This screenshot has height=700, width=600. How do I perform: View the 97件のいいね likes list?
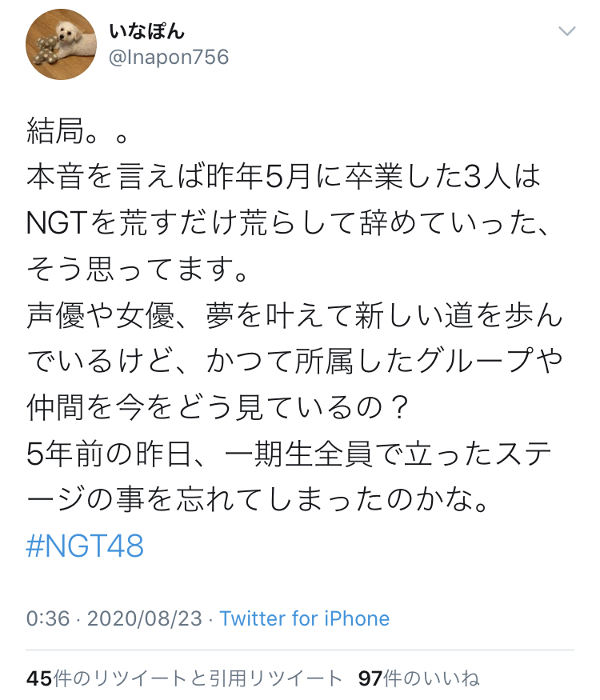[418, 678]
